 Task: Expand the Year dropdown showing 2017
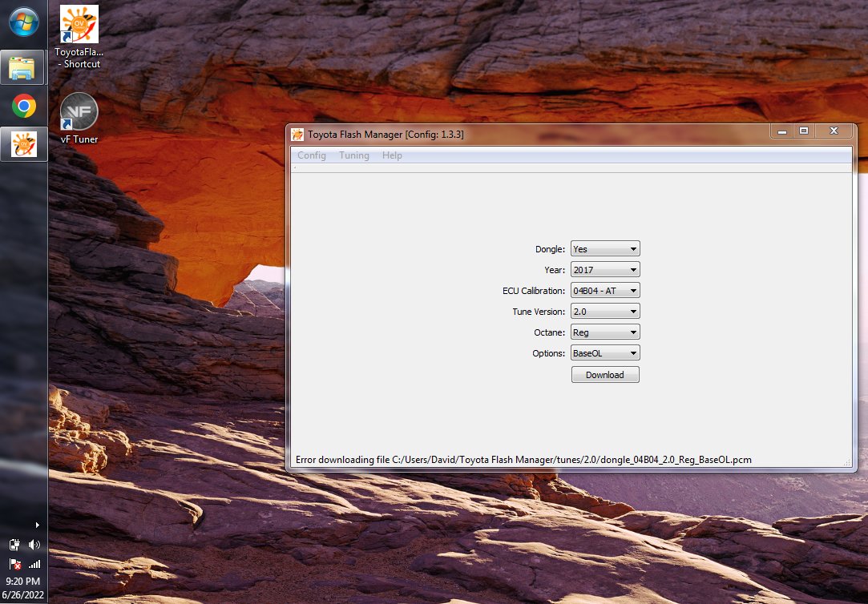pos(605,270)
